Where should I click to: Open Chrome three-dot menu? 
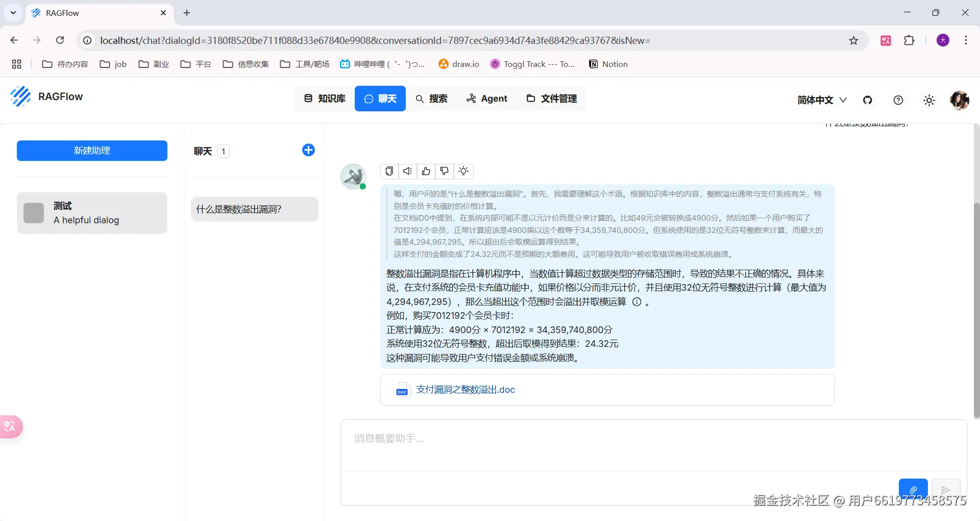(x=966, y=40)
